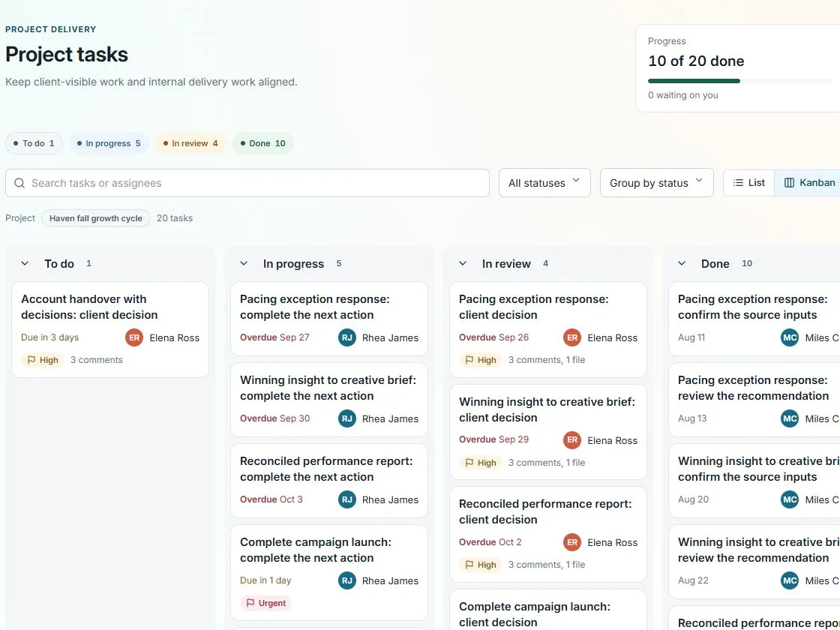Click the 10 of 20 done text
The width and height of the screenshot is (840, 630).
click(x=696, y=61)
